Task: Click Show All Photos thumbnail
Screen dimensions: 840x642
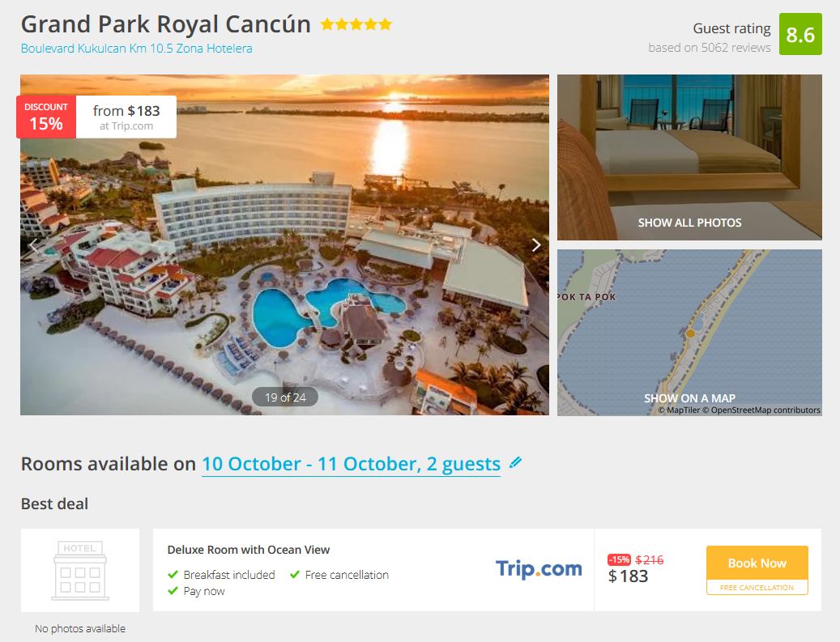Action: pyautogui.click(x=689, y=157)
